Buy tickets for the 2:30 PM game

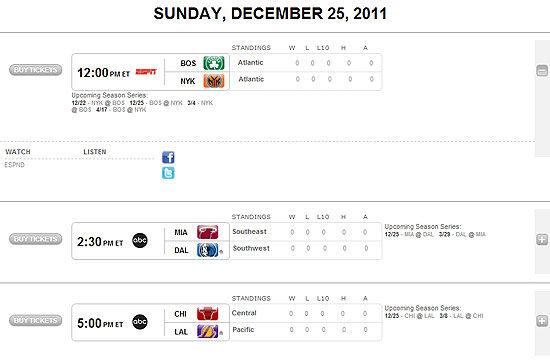point(35,239)
